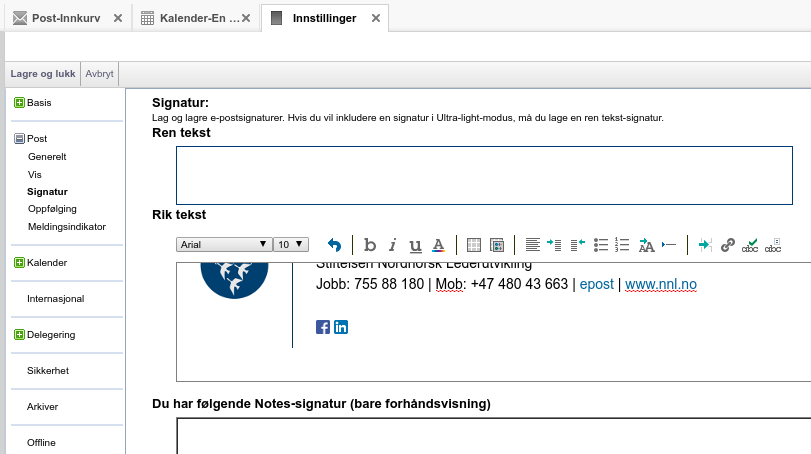Click Lagre og lukk button
This screenshot has height=454, width=811.
coord(43,73)
